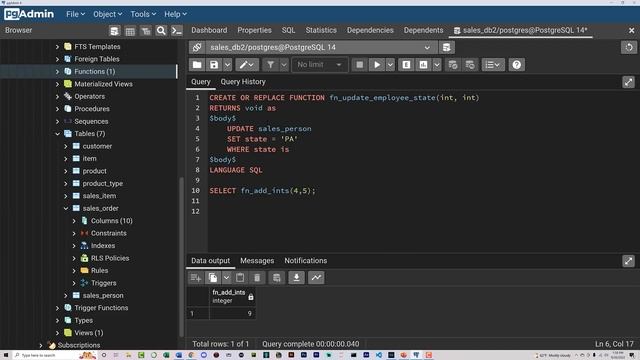Screen dimensions: 640x360
Task: Open the Query Tool from Browser toolbar
Action: [114, 31]
